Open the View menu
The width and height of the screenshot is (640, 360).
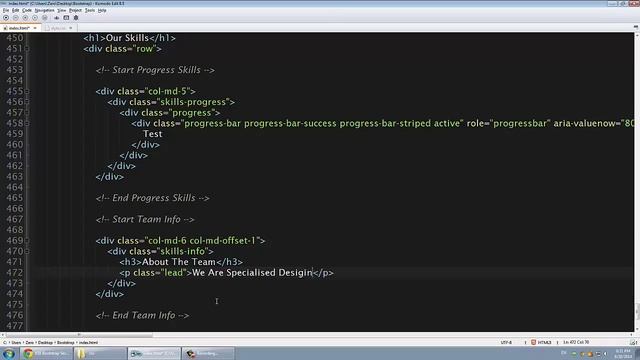coord(62,10)
